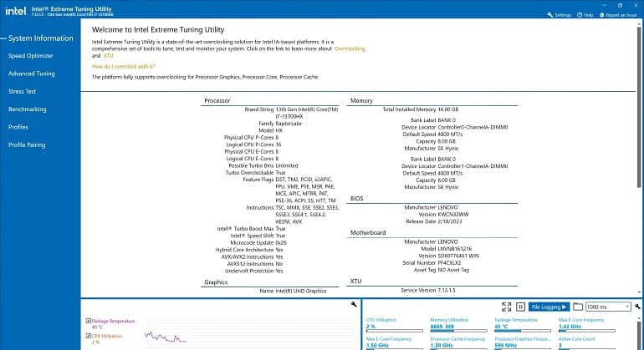Click Possible Turbo Bins value 'Unlimited'

pyautogui.click(x=287, y=165)
